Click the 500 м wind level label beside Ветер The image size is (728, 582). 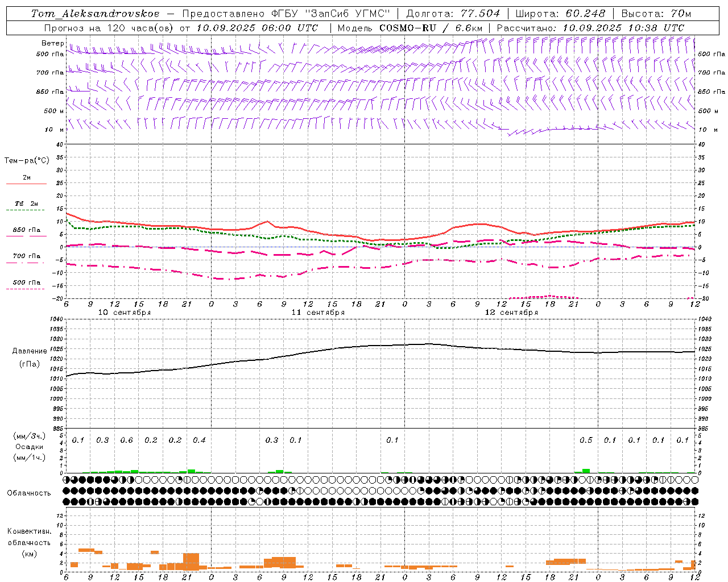[x=53, y=111]
